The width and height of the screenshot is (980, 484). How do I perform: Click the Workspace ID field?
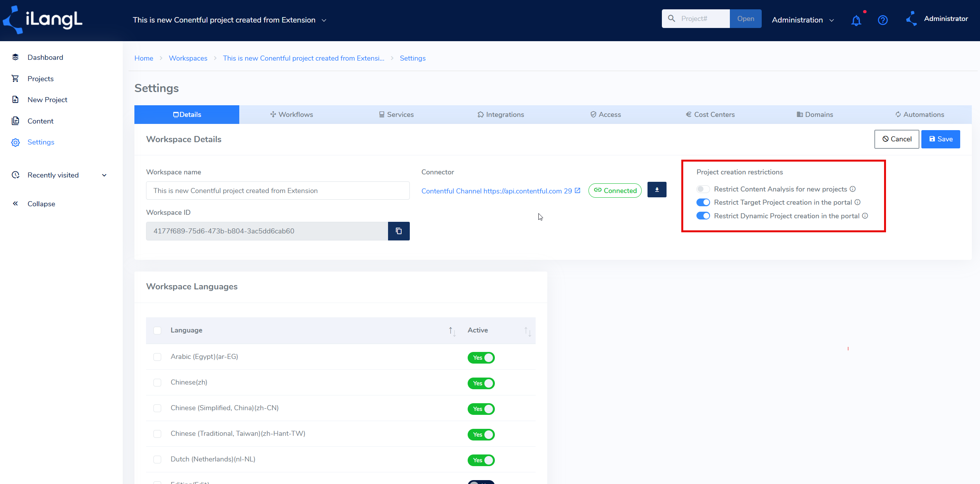[x=267, y=231]
